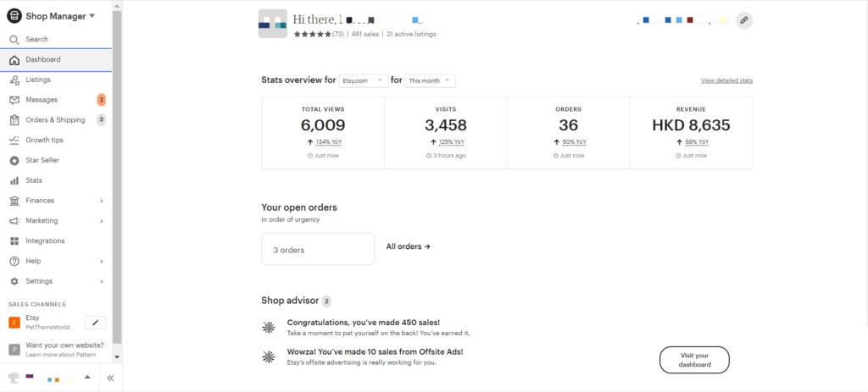Expand the Marketing submenu chevron
Viewport: 868px width, 392px height.
coord(102,221)
